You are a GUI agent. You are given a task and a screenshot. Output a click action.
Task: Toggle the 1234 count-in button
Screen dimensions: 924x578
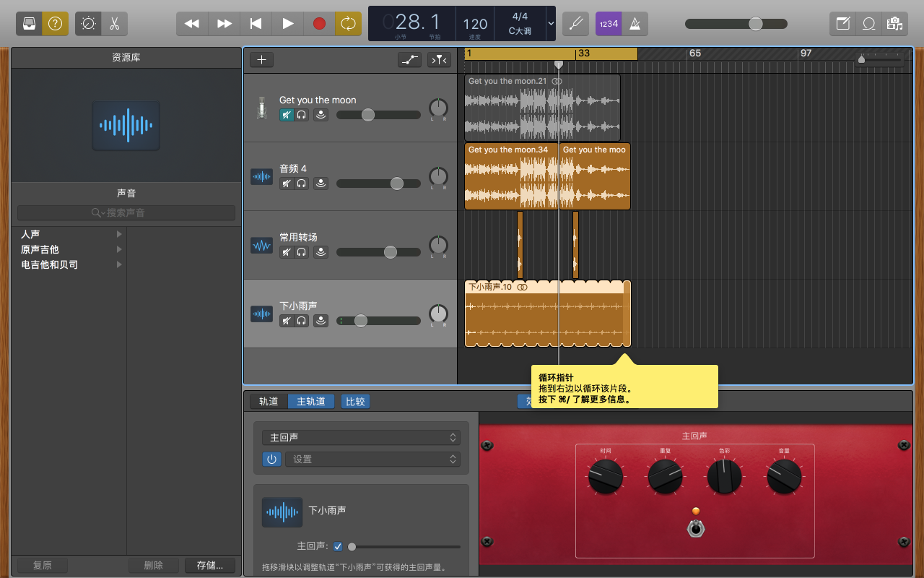tap(608, 24)
